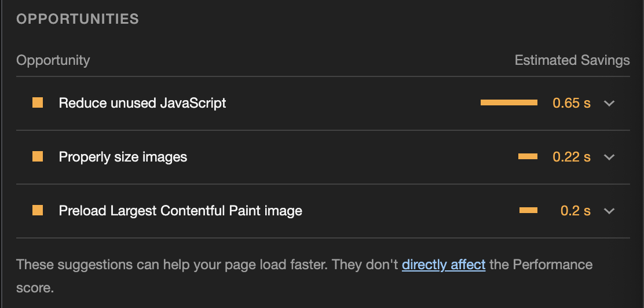Viewport: 644px width, 308px height.
Task: Click the Estimated Savings column header
Action: point(572,60)
